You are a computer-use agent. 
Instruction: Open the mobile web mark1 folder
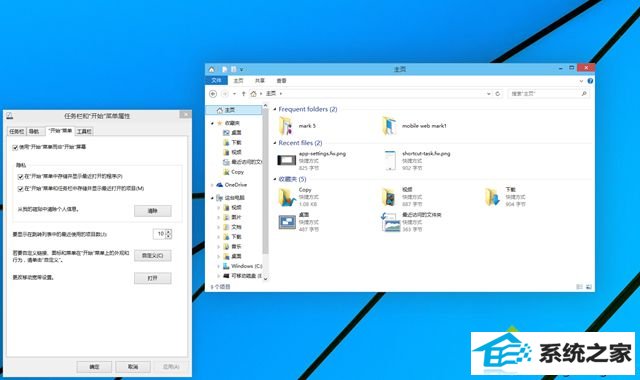pos(414,126)
